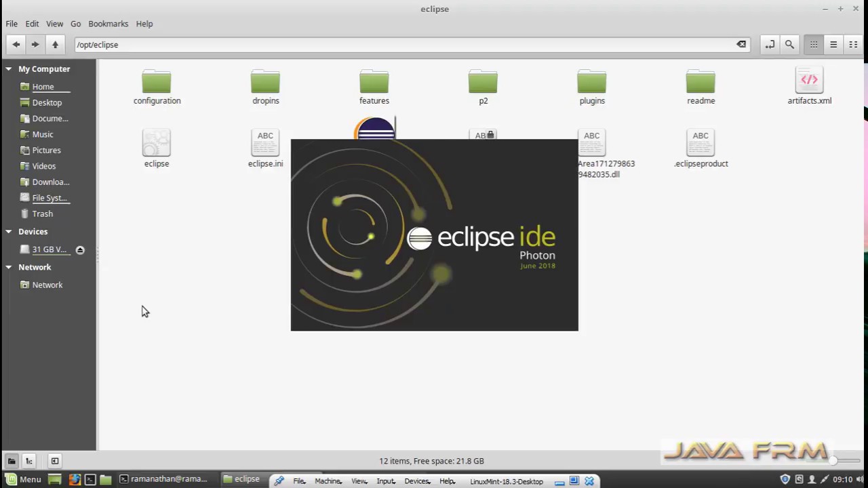Switch to compact view
Viewport: 868px width, 488px height.
(853, 44)
